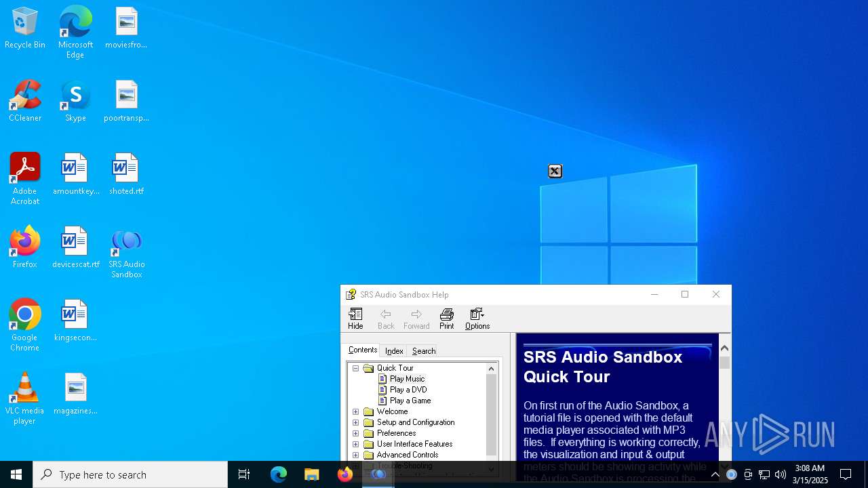The image size is (868, 488).
Task: Launch Edge from the taskbar
Action: point(279,474)
